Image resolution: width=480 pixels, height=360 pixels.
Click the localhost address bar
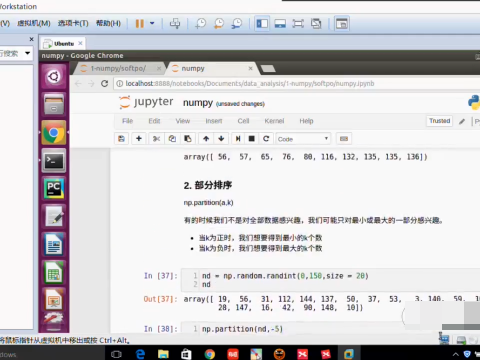[x=297, y=83]
